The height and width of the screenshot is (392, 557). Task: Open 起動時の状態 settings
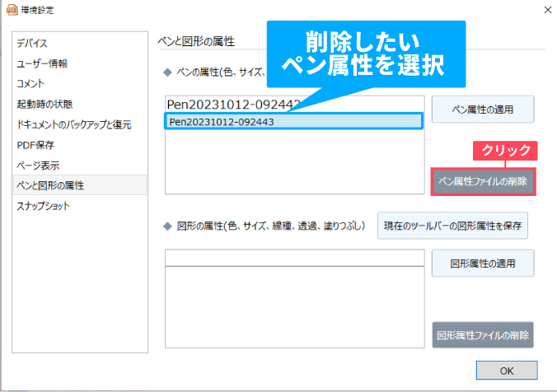pyautogui.click(x=44, y=104)
